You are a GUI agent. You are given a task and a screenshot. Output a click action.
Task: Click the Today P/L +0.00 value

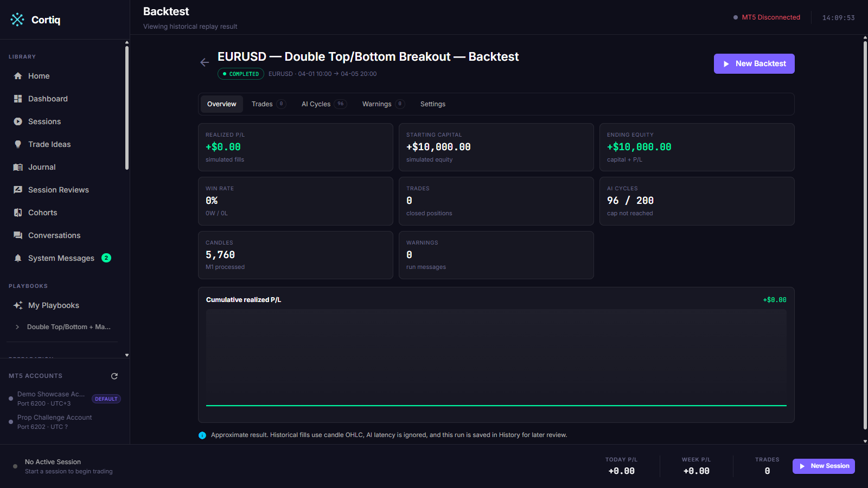(x=622, y=471)
